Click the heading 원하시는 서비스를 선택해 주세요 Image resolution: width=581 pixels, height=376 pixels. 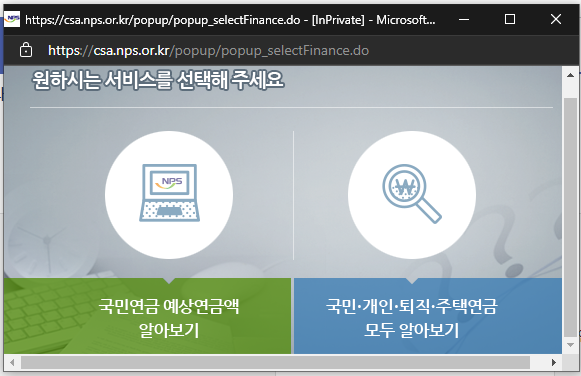point(158,80)
